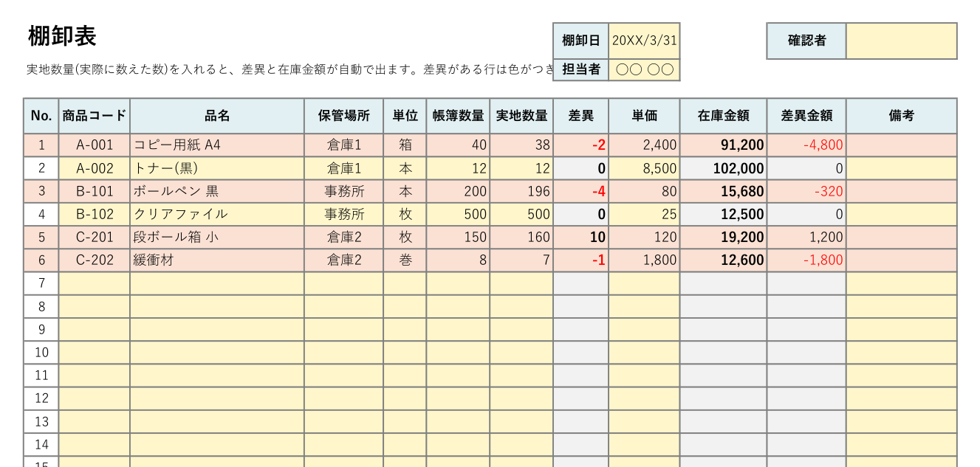Select empty 実地数量 cell in row 9
Screen dimensions: 980x467
[x=521, y=329]
